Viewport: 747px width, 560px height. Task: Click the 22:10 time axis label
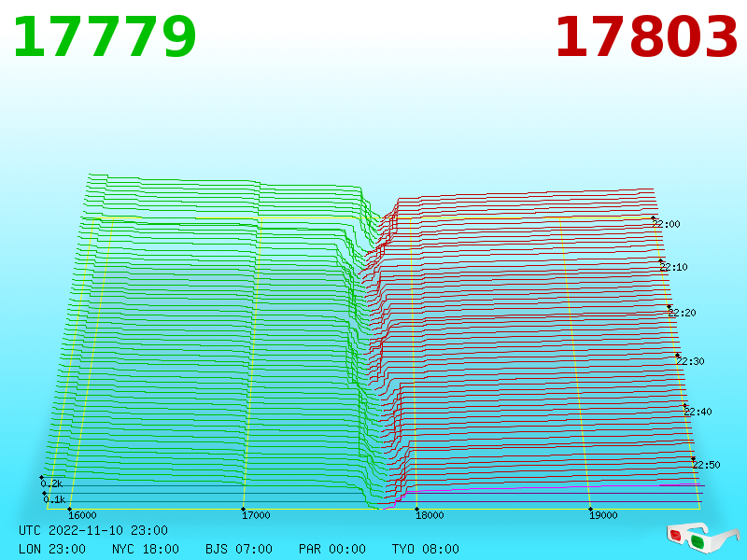673,267
